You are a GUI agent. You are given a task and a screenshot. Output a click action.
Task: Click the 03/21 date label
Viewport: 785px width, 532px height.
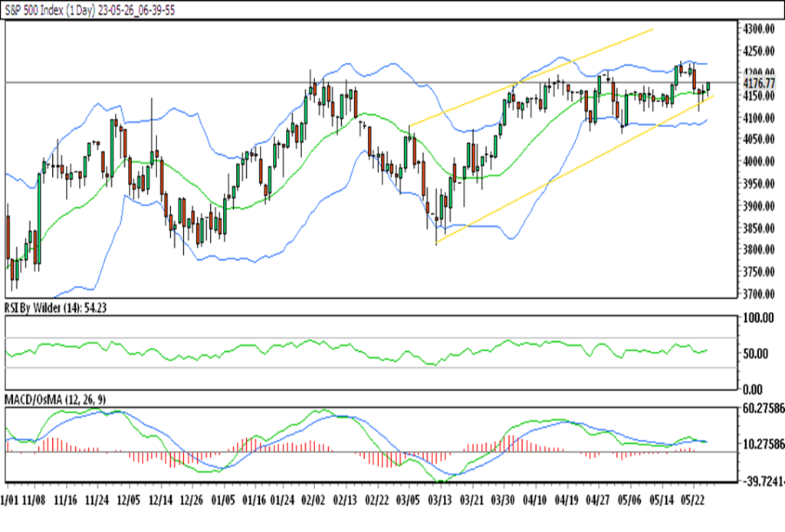click(471, 500)
